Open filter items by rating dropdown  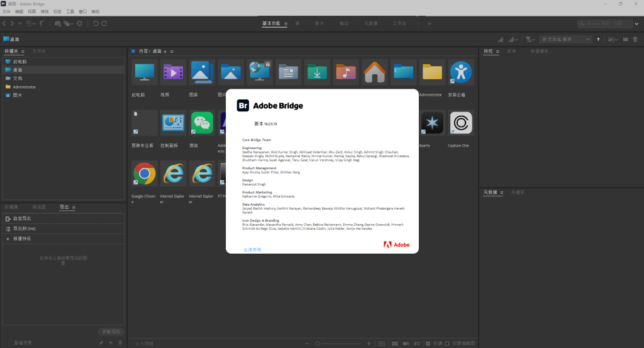coord(530,40)
